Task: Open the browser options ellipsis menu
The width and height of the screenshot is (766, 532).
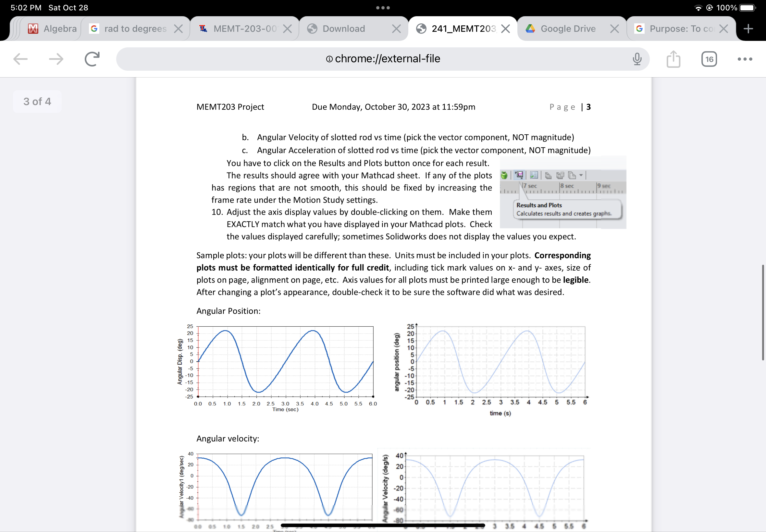Action: [x=745, y=59]
